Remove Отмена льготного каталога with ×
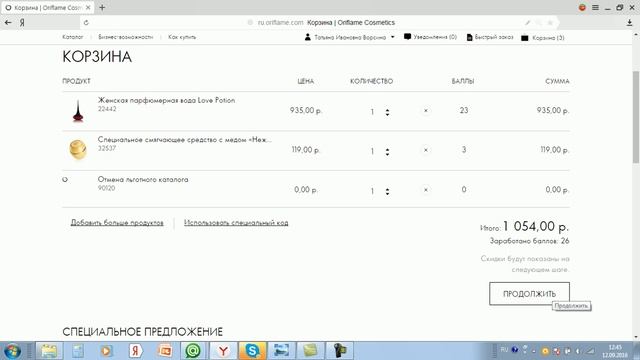 [x=425, y=190]
